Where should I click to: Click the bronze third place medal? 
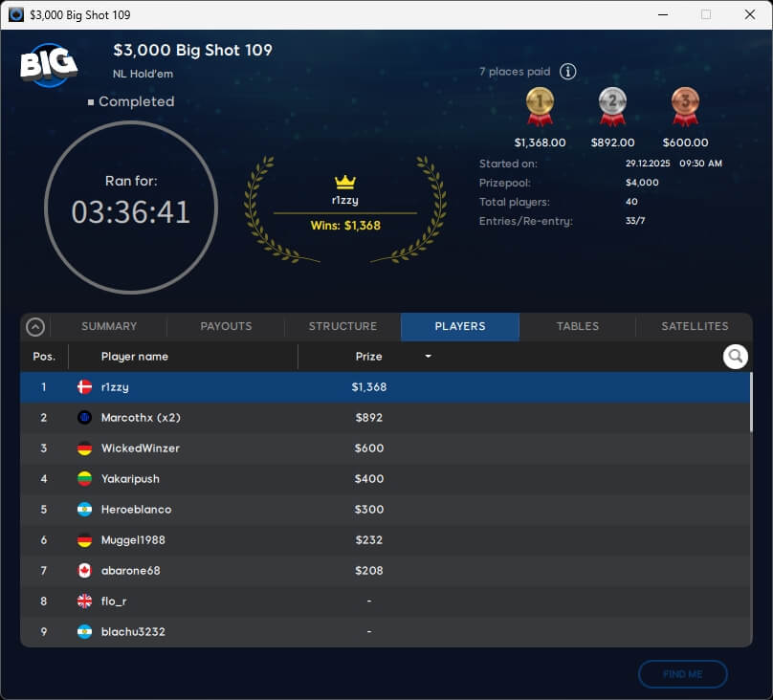[685, 106]
